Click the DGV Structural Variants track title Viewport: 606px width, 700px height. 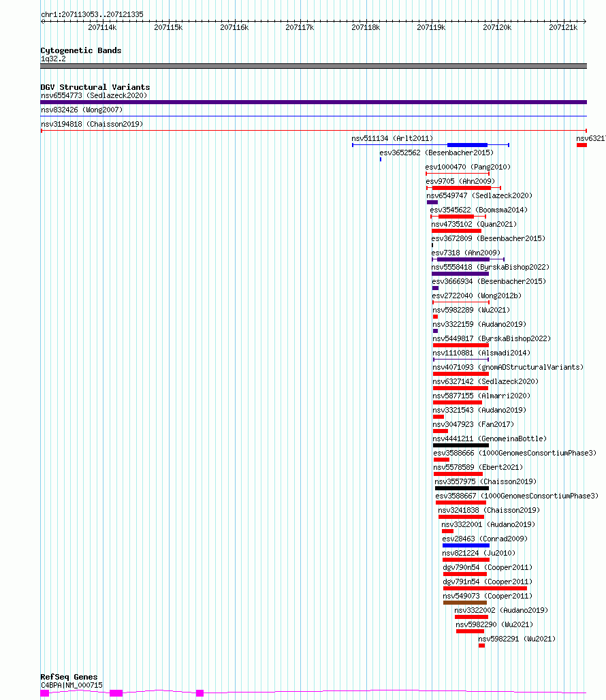pos(95,87)
